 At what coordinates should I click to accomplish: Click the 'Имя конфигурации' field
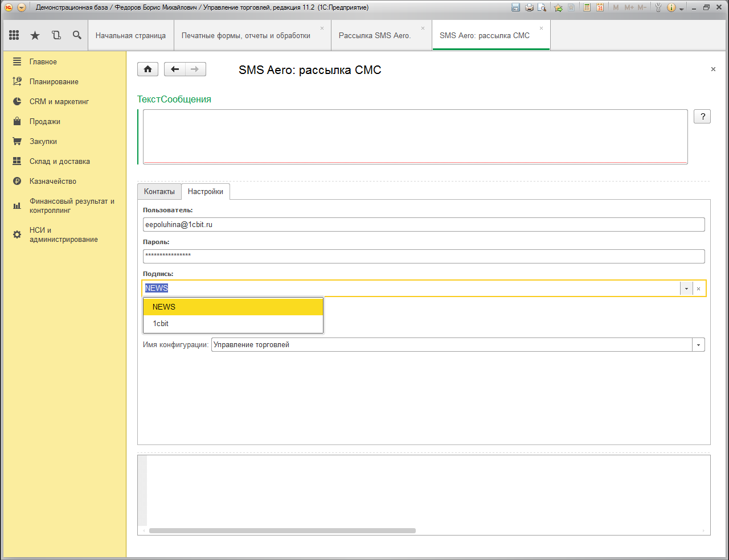[x=452, y=345]
